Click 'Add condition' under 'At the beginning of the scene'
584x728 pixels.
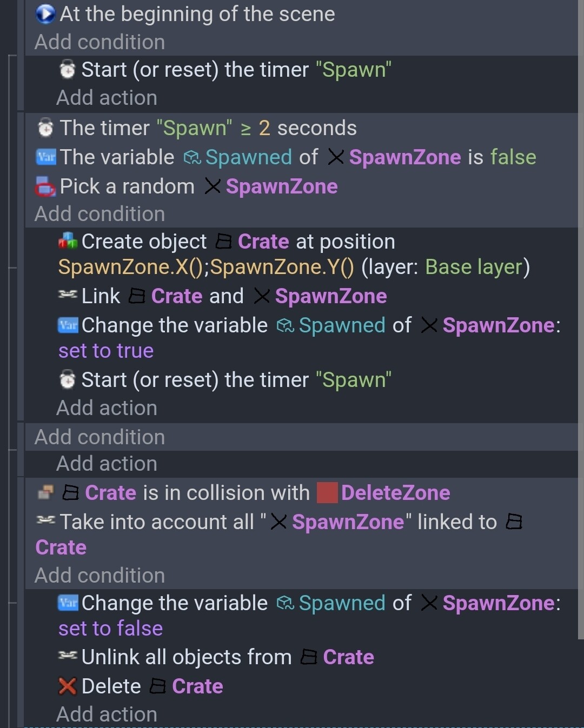(x=99, y=42)
